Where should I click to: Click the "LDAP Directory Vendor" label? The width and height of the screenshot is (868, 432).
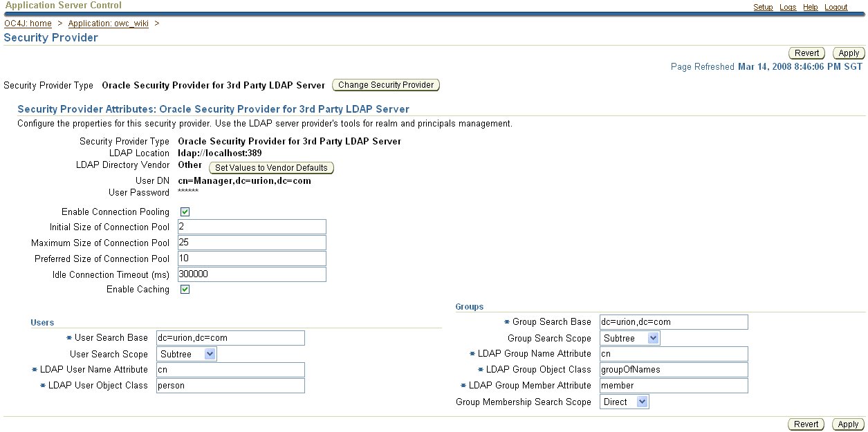(122, 165)
